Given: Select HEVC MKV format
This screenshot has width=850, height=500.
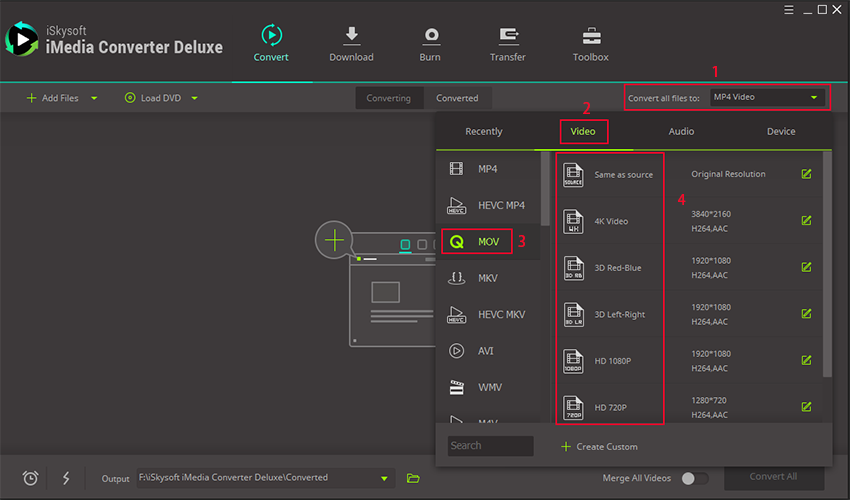Looking at the screenshot, I should [488, 314].
